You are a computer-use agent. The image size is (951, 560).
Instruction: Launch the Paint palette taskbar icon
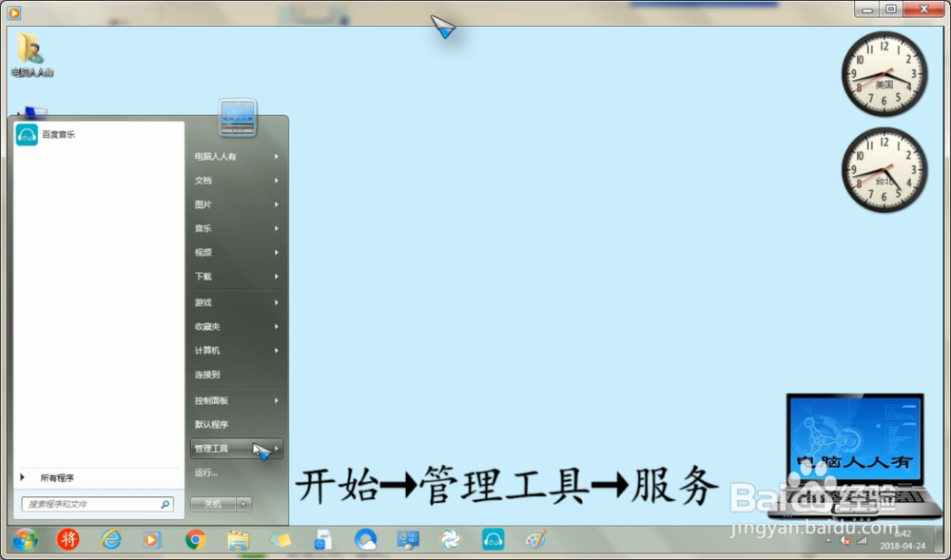534,539
